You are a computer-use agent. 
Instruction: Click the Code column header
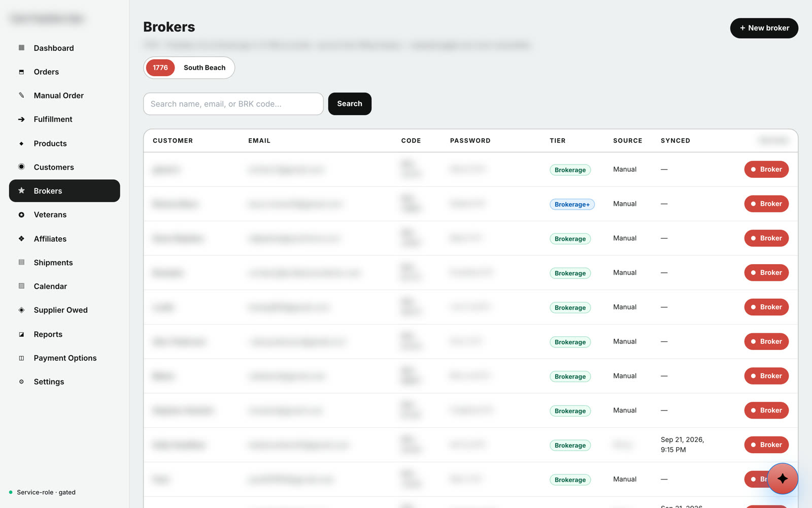(411, 141)
